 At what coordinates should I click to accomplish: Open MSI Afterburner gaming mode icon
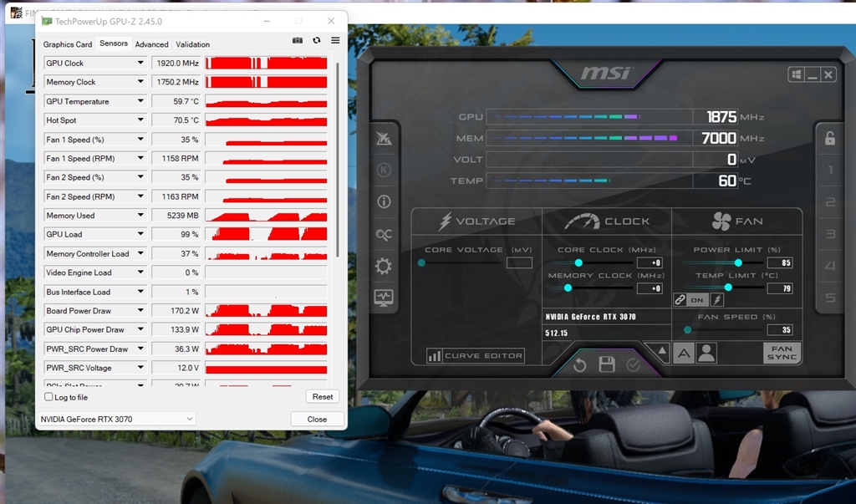(x=384, y=139)
